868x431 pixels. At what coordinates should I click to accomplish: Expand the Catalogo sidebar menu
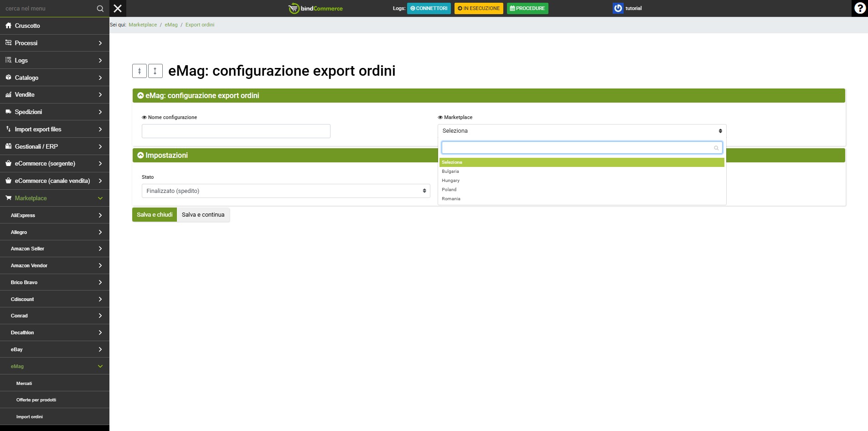[x=54, y=78]
